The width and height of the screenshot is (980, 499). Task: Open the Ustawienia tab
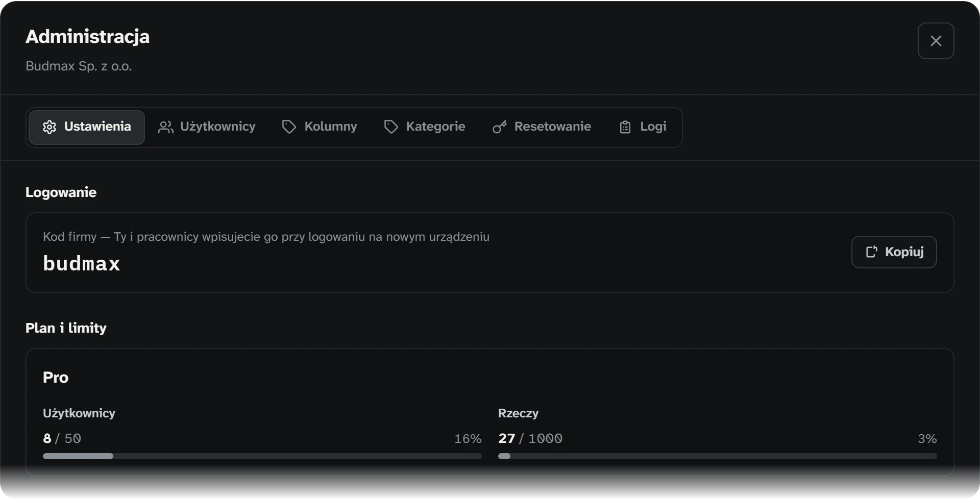[x=87, y=127]
